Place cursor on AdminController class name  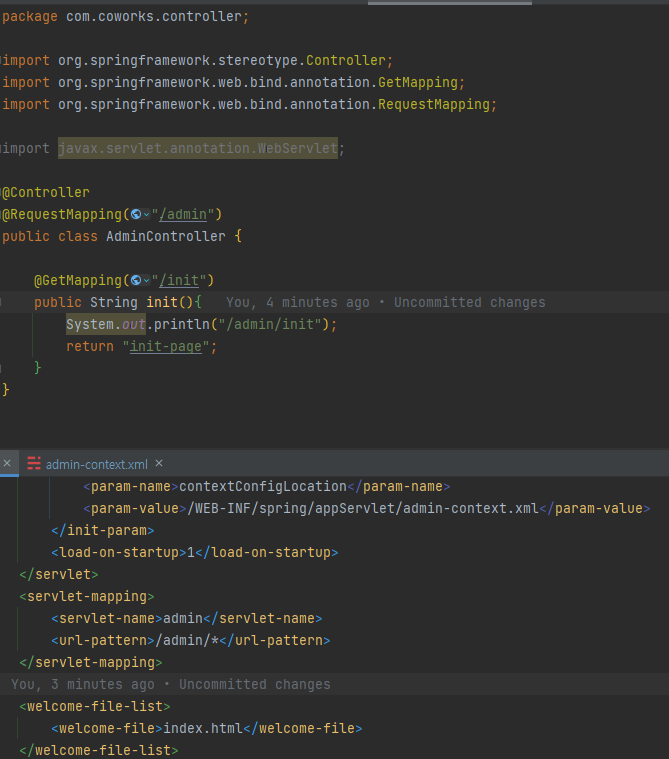[166, 236]
